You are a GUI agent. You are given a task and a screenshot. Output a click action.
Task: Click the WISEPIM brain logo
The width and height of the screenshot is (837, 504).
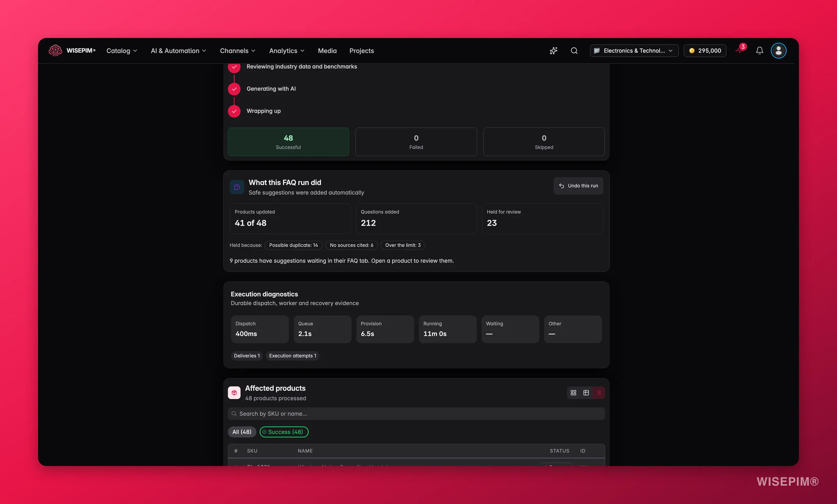tap(55, 51)
